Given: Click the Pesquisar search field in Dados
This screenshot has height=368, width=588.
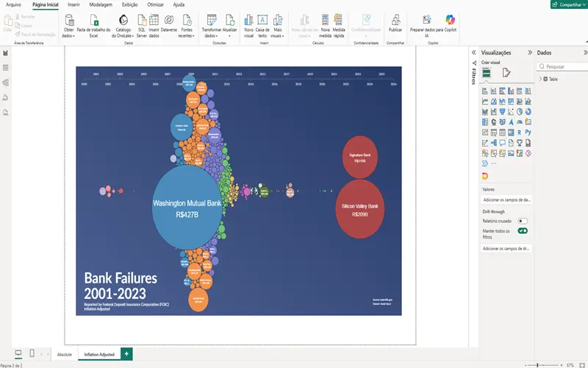Looking at the screenshot, I should tap(562, 66).
